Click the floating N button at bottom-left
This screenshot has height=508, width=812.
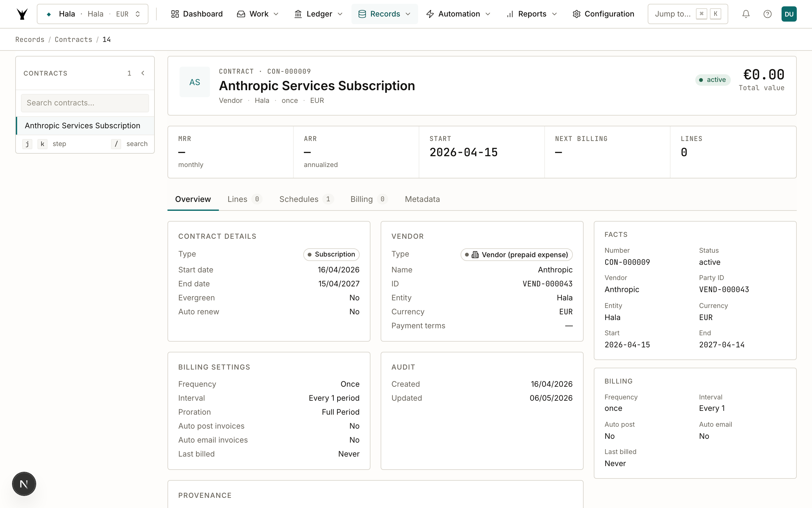24,484
